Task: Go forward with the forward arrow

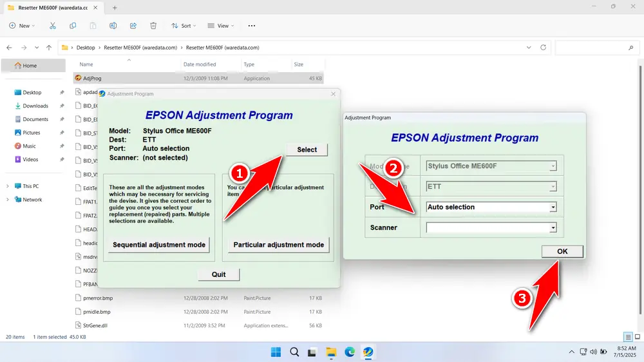Action: click(24, 48)
